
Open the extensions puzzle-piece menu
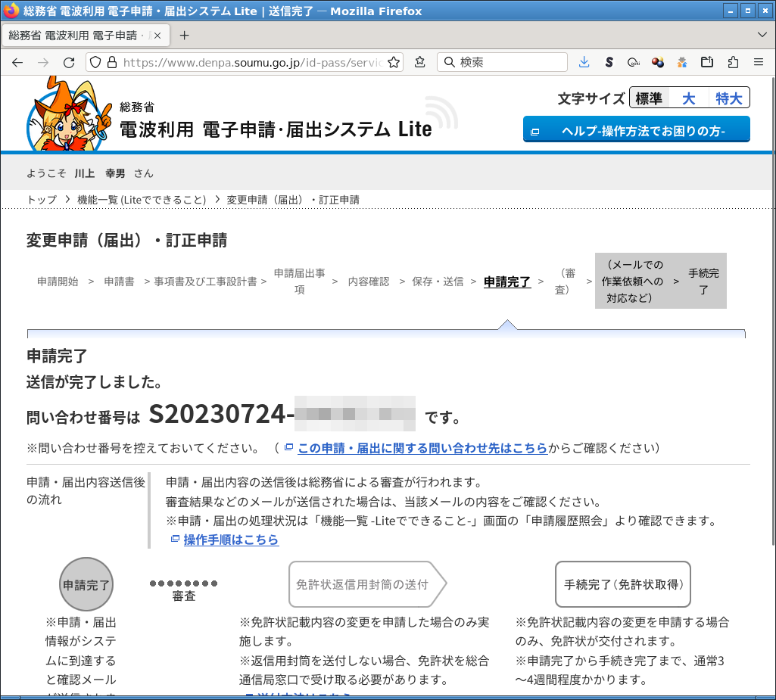pyautogui.click(x=732, y=62)
